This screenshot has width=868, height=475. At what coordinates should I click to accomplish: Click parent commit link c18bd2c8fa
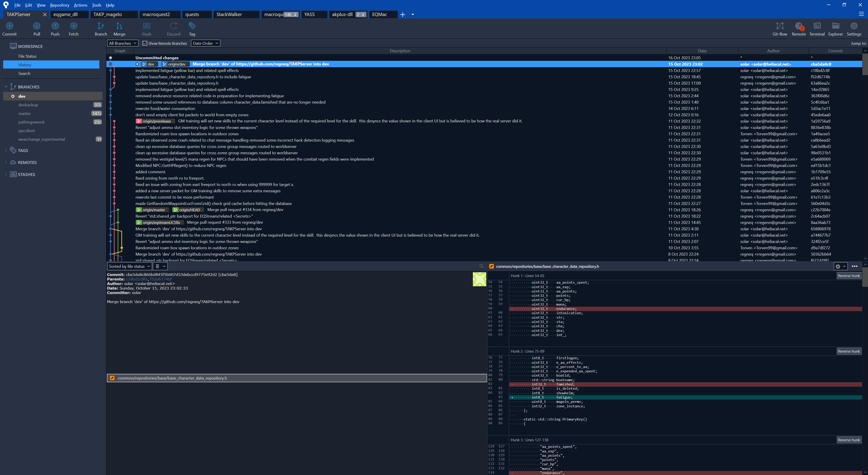137,279
